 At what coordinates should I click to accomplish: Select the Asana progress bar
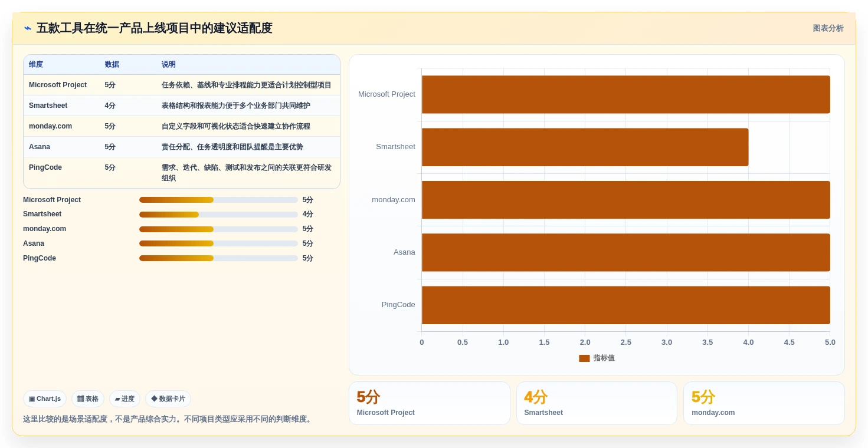218,243
